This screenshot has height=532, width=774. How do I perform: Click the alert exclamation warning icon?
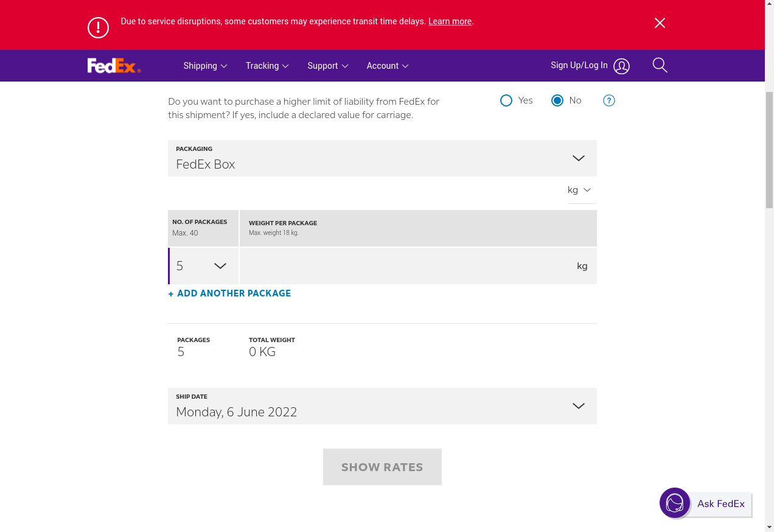[x=98, y=27]
